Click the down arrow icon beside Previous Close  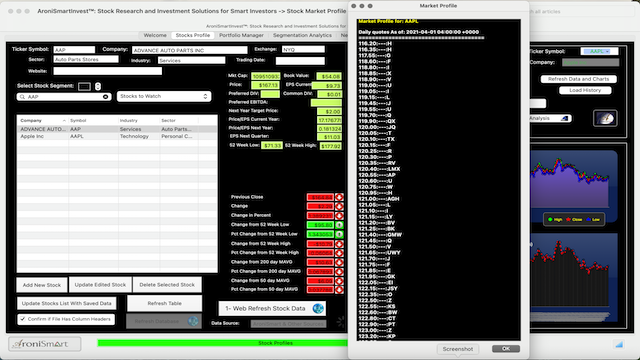coord(339,197)
